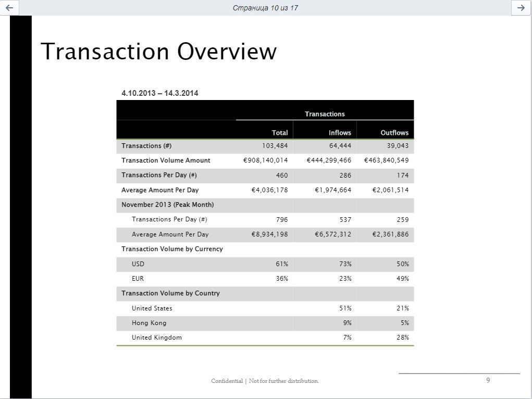Click the outflow average amount €2,061,514
This screenshot has width=532, height=399.
coord(390,190)
